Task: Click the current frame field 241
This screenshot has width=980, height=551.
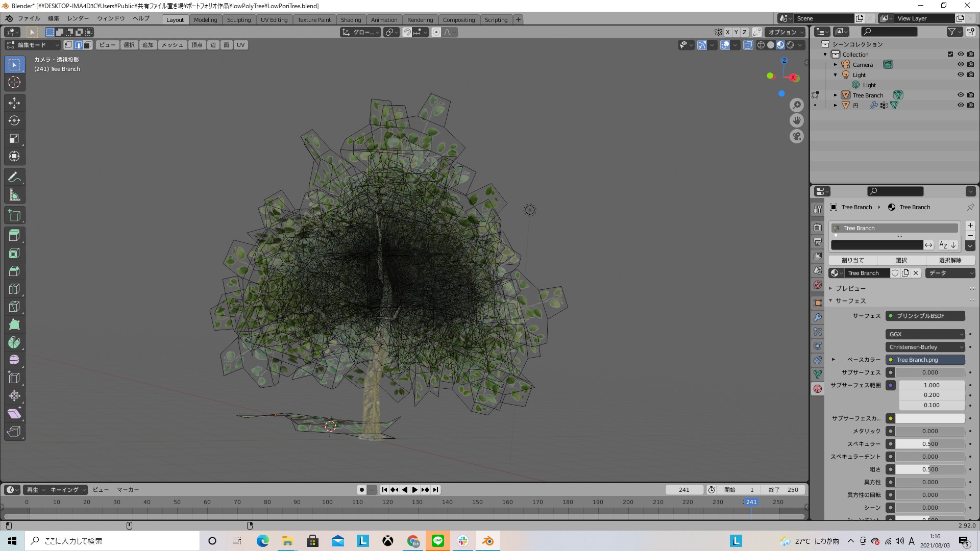Action: [684, 490]
